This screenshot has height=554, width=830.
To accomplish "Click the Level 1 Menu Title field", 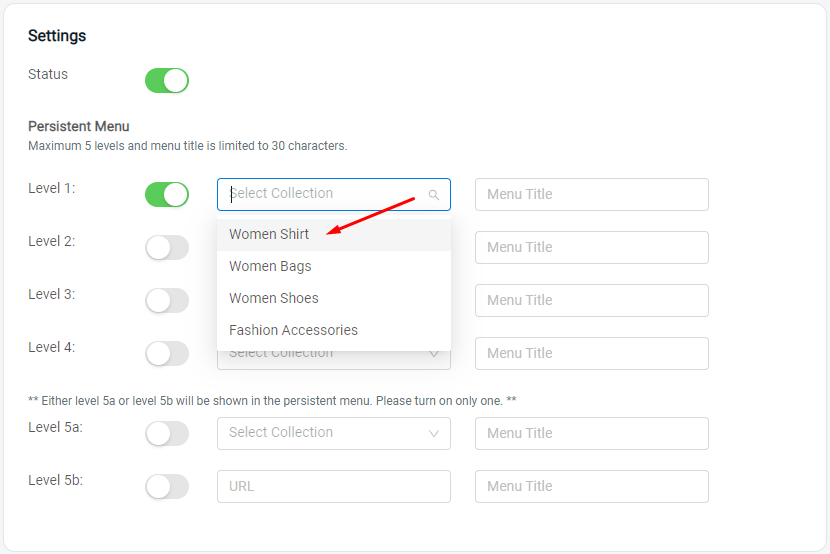I will pos(591,194).
